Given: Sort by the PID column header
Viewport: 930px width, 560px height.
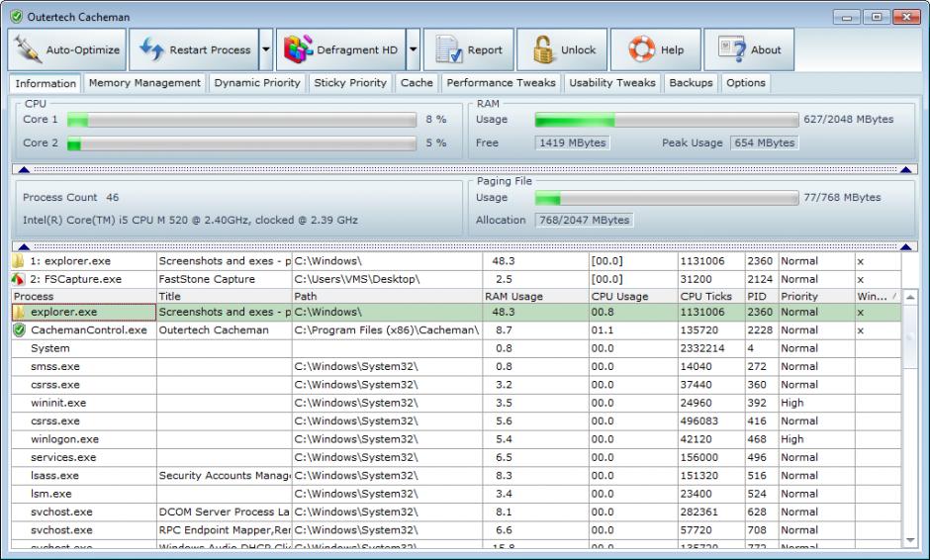Looking at the screenshot, I should pyautogui.click(x=762, y=296).
